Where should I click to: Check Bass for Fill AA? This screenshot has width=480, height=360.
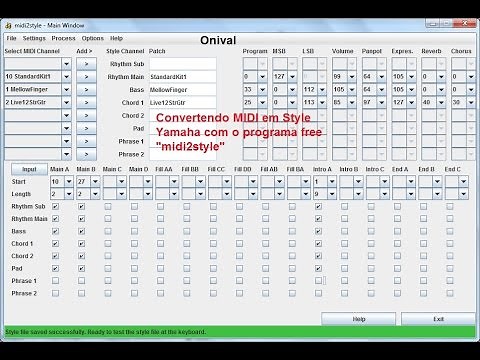(x=160, y=231)
